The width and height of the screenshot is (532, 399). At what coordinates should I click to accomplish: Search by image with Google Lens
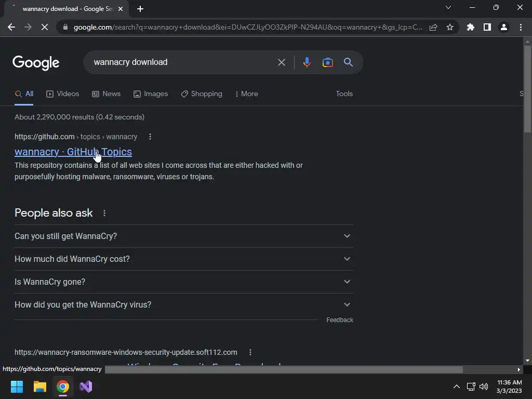pyautogui.click(x=327, y=62)
